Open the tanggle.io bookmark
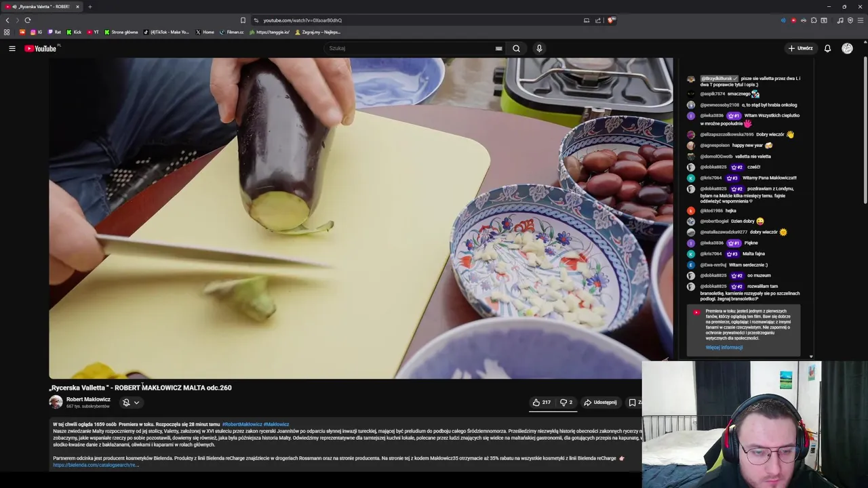The height and width of the screenshot is (488, 868). pyautogui.click(x=270, y=32)
